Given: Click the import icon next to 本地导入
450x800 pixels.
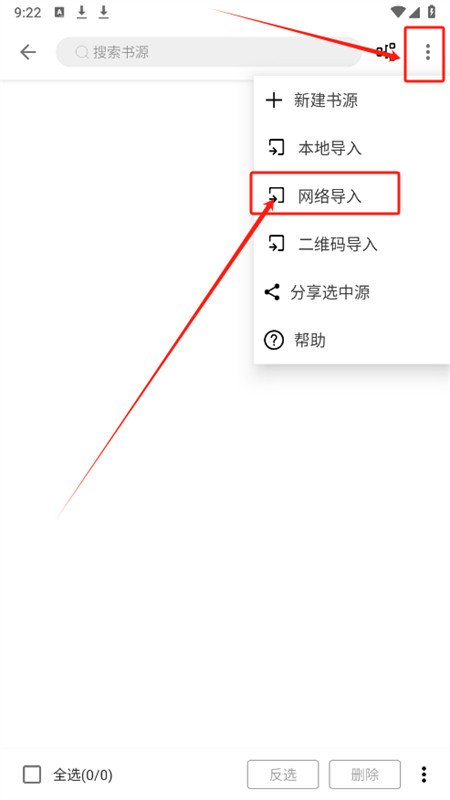Looking at the screenshot, I should 276,148.
